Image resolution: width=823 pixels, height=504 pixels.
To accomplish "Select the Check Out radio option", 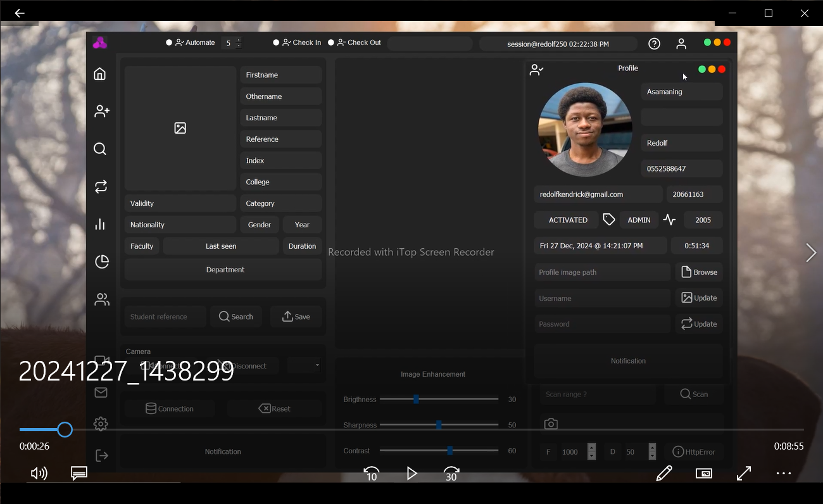I will (x=330, y=43).
